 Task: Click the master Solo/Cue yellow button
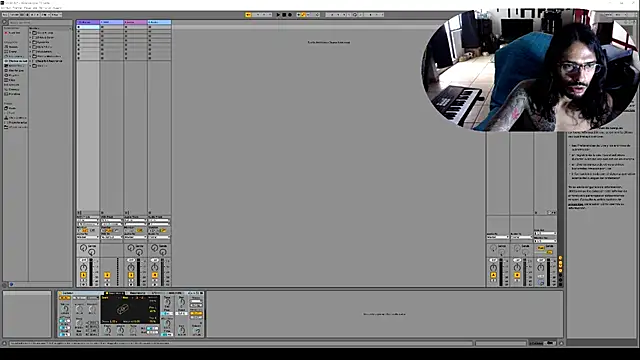[x=541, y=248]
